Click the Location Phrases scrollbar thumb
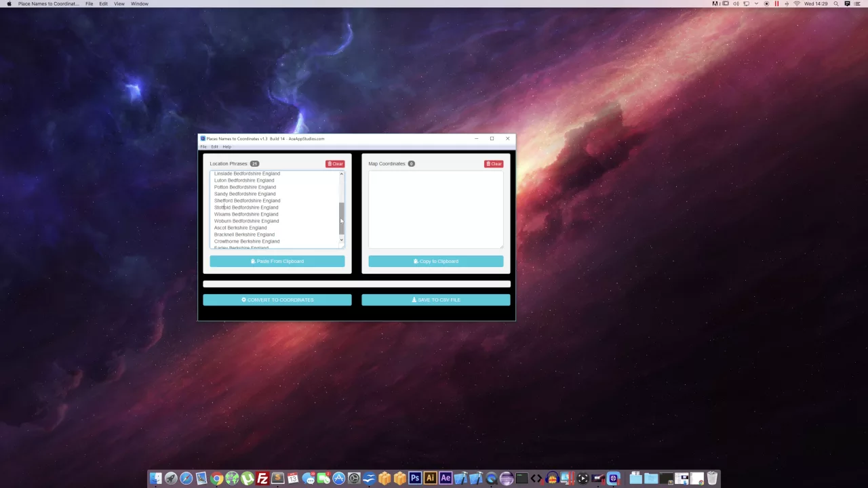Screen dimensions: 868x488 point(342,218)
